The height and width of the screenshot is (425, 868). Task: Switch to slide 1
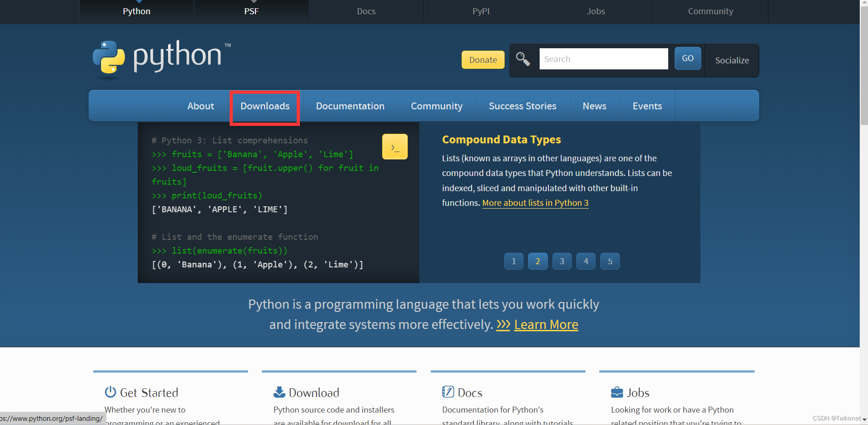(514, 261)
